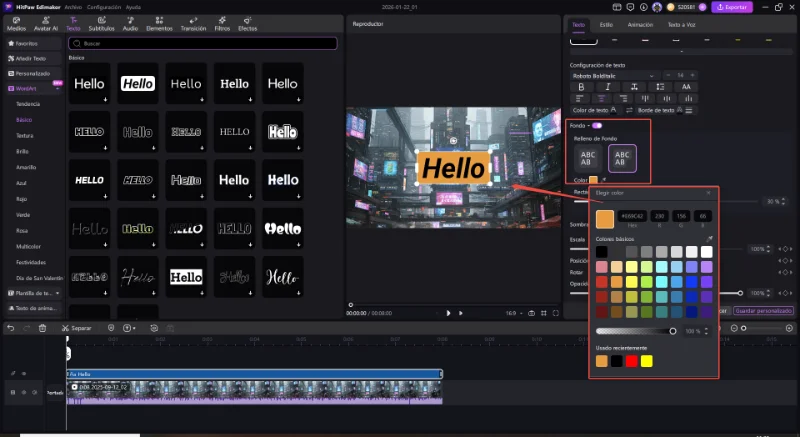Open the Efectos panel
Image resolution: width=800 pixels, height=437 pixels.
(247, 24)
